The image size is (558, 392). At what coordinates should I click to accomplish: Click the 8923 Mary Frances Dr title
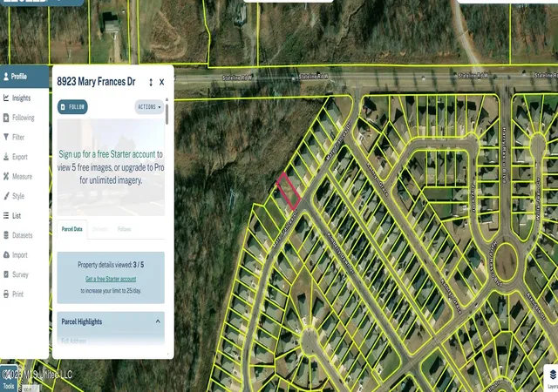(96, 82)
